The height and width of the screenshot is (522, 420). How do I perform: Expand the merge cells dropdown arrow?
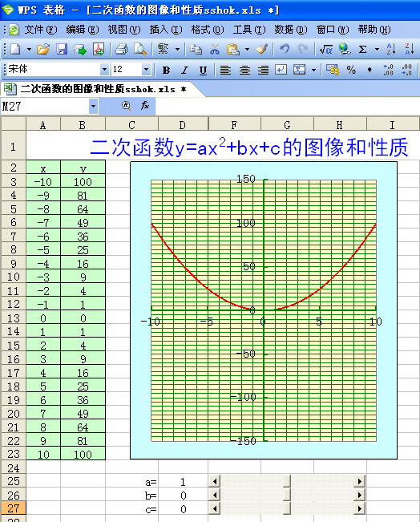coord(313,70)
